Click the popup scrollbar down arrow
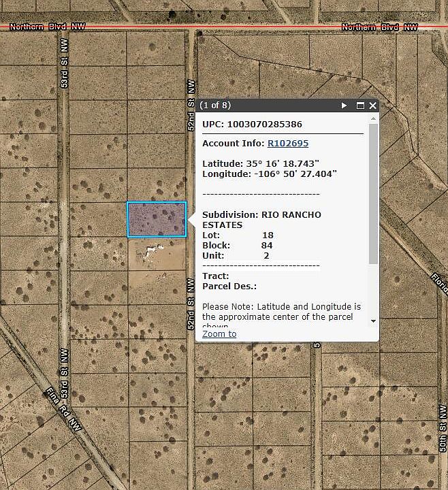This screenshot has height=490, width=448. [x=373, y=321]
